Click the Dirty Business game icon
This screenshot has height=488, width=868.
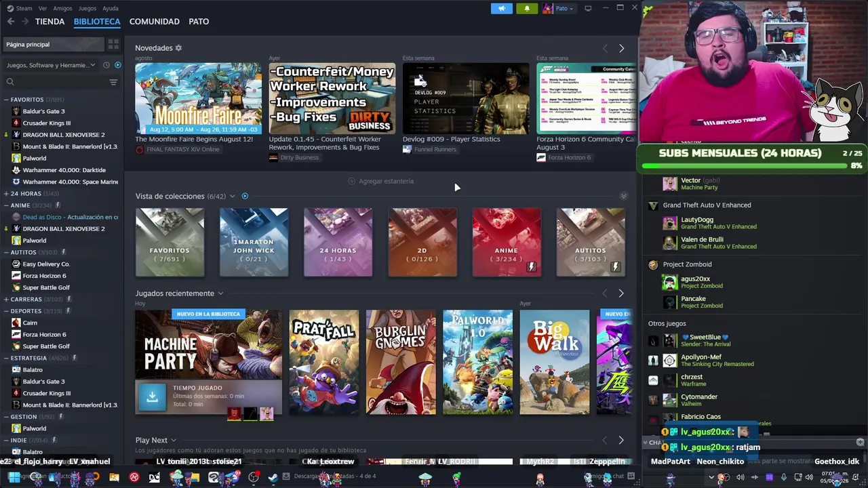pos(273,157)
